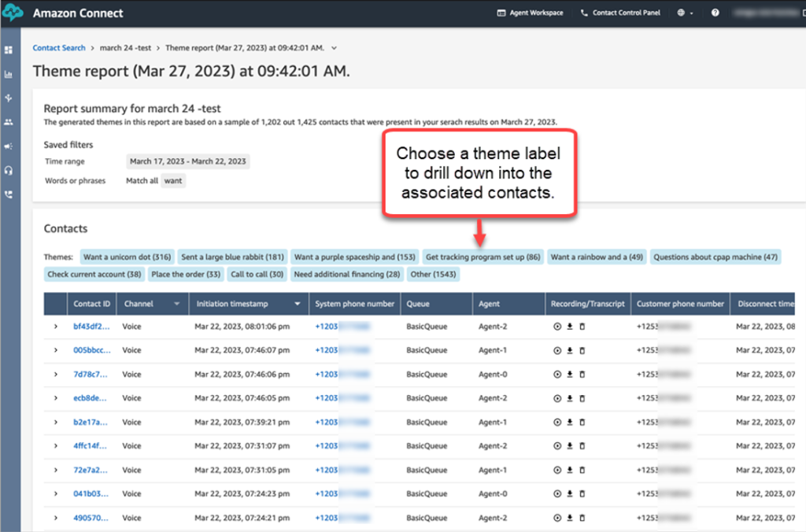Sort by Initiation timestamp dropdown arrow

point(297,304)
